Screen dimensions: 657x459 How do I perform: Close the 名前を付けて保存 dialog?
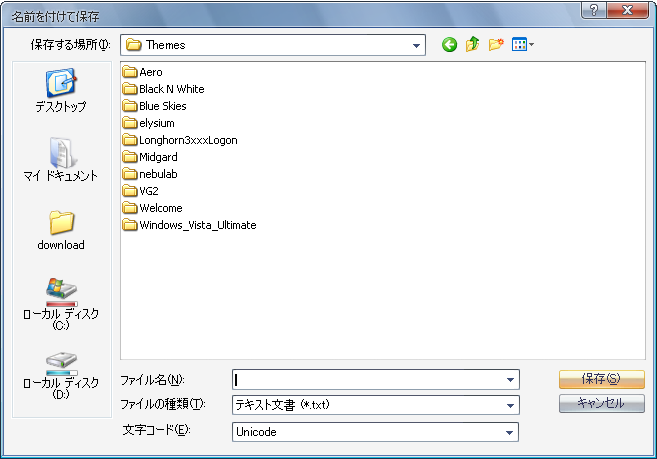(627, 10)
